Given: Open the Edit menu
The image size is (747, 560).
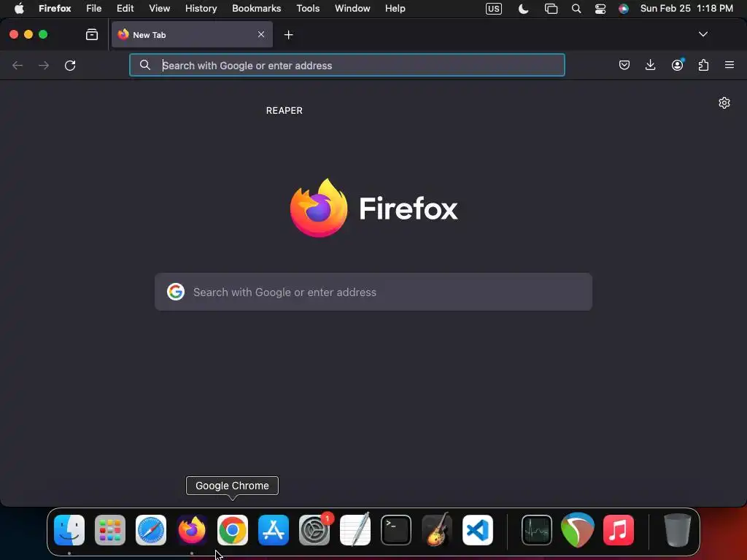Looking at the screenshot, I should click(x=125, y=9).
